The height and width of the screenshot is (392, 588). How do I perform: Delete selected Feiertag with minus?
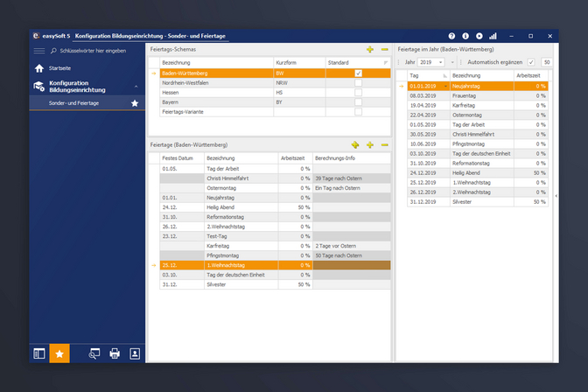[x=384, y=144]
